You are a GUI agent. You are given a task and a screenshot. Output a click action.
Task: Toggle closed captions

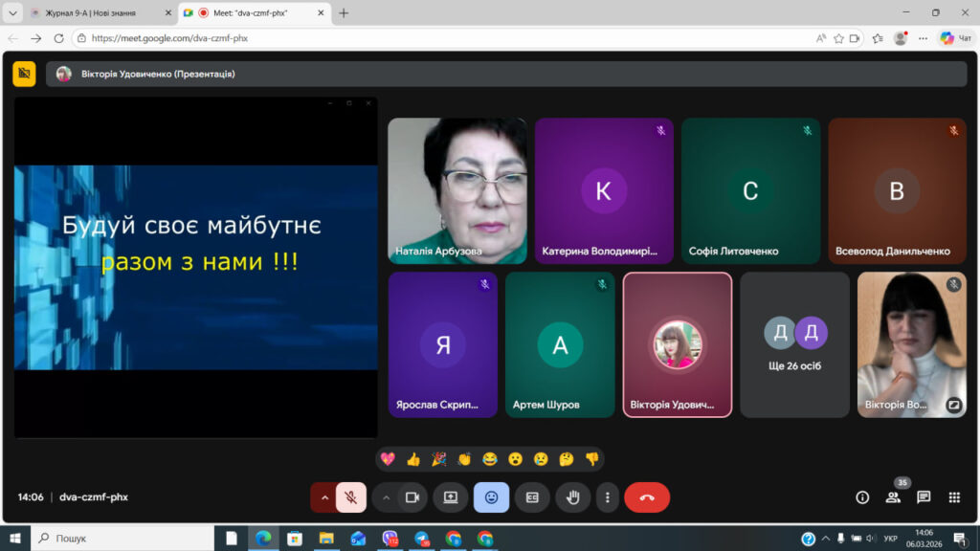532,497
